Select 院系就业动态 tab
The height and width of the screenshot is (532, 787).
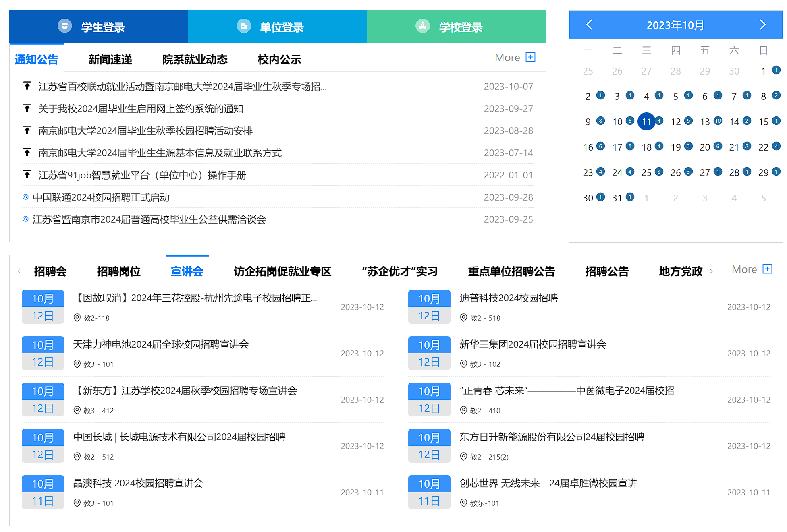195,60
